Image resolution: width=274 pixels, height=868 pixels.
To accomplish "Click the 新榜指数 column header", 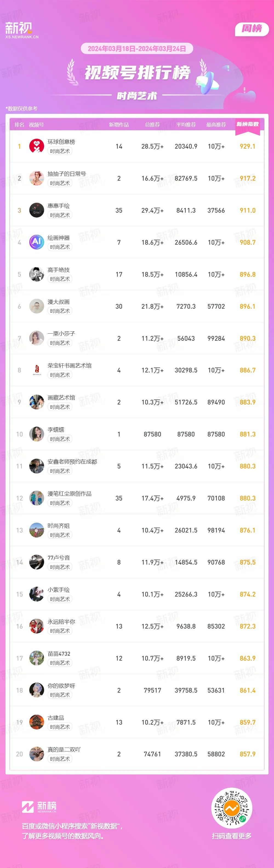I will click(247, 125).
